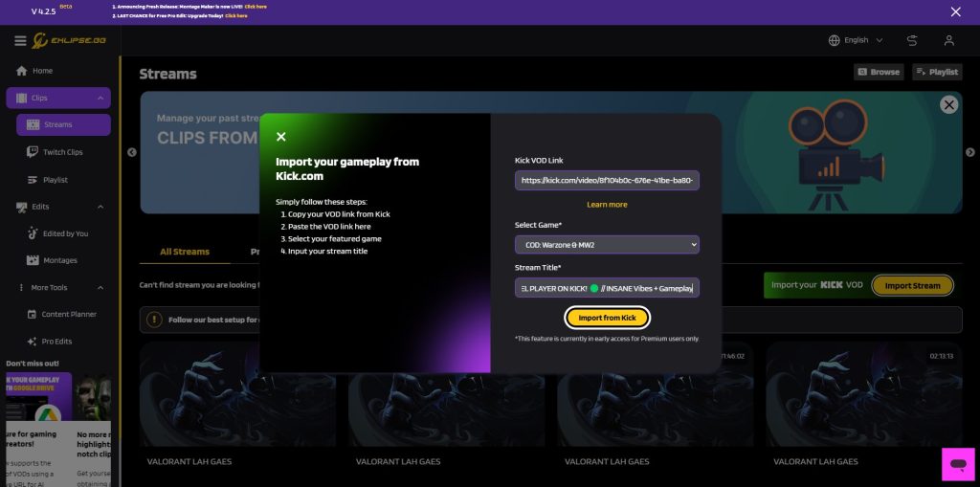Click the globe language icon
The image size is (980, 487).
pos(834,40)
